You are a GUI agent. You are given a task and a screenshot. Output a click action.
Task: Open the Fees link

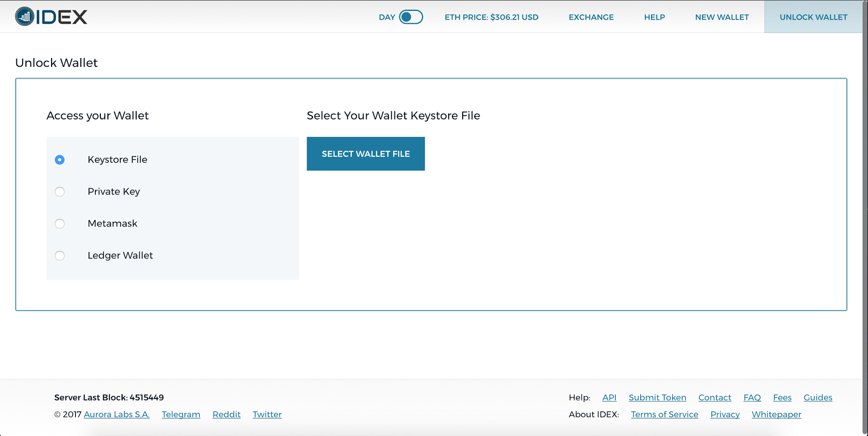click(782, 397)
